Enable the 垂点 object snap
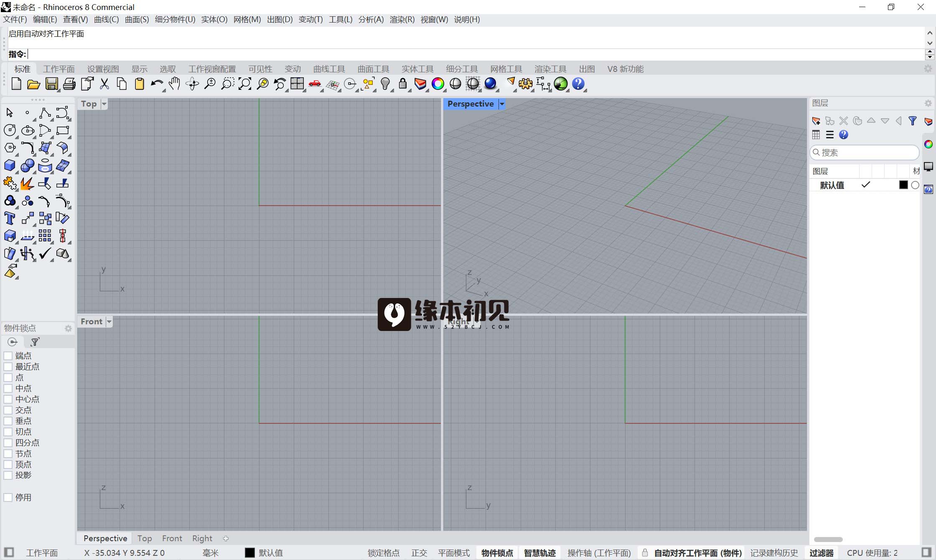Image resolution: width=936 pixels, height=560 pixels. tap(8, 421)
